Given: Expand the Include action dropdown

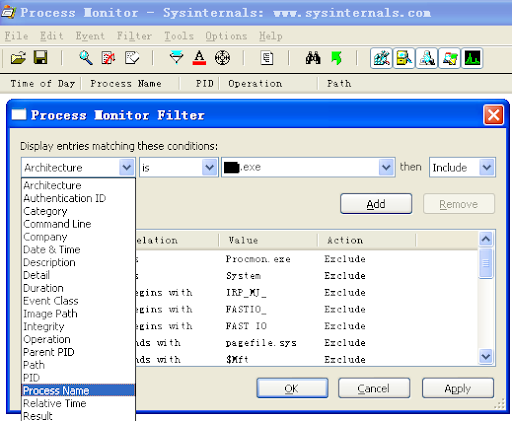Looking at the screenshot, I should pyautogui.click(x=487, y=167).
